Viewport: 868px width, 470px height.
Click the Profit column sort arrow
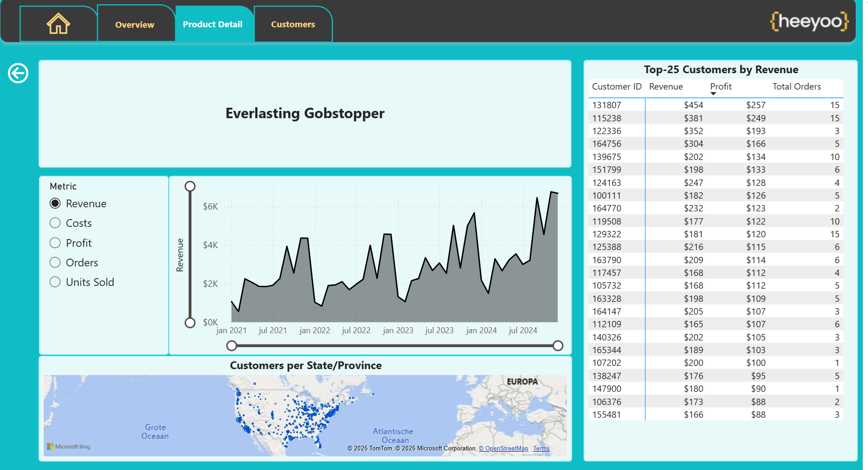click(x=713, y=94)
